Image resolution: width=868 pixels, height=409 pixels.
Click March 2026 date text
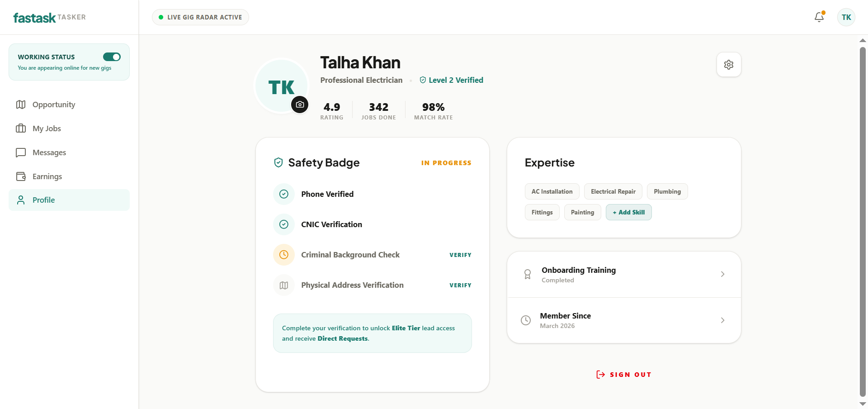[557, 326]
